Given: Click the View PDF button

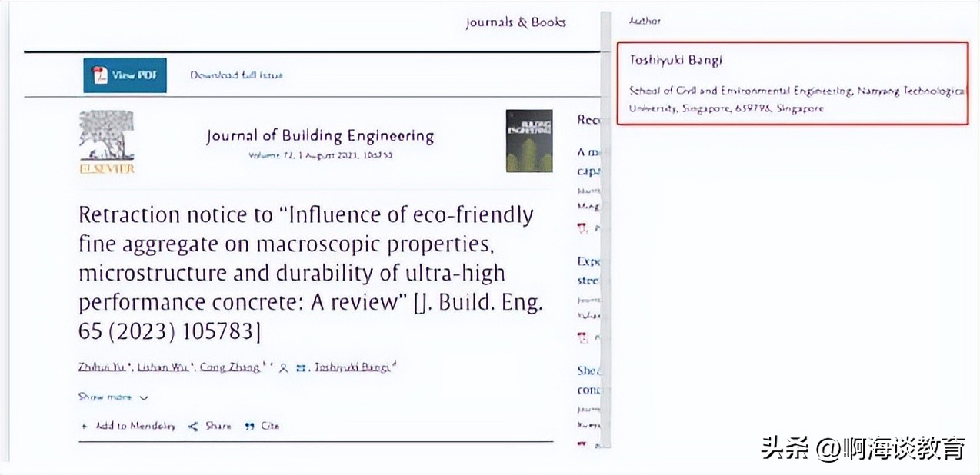Looking at the screenshot, I should 125,75.
